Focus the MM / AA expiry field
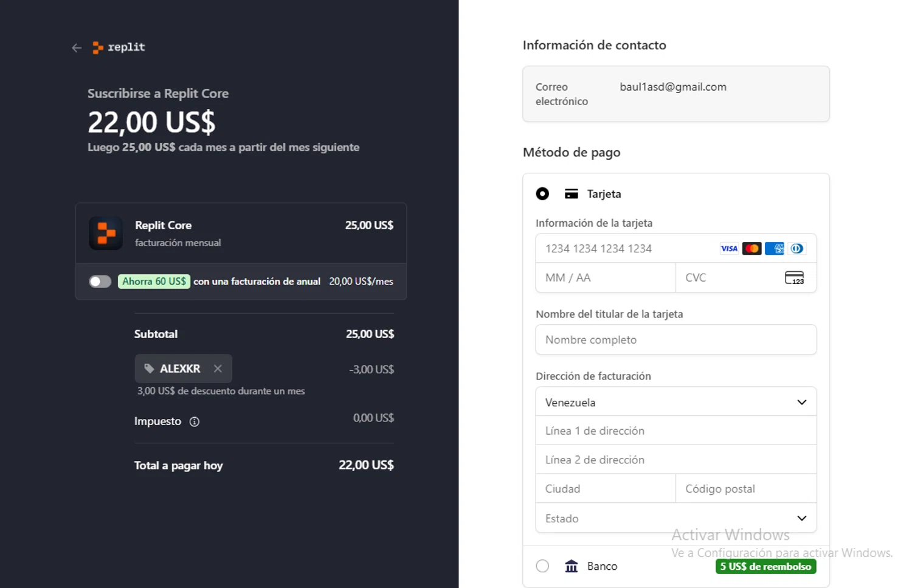 click(606, 278)
